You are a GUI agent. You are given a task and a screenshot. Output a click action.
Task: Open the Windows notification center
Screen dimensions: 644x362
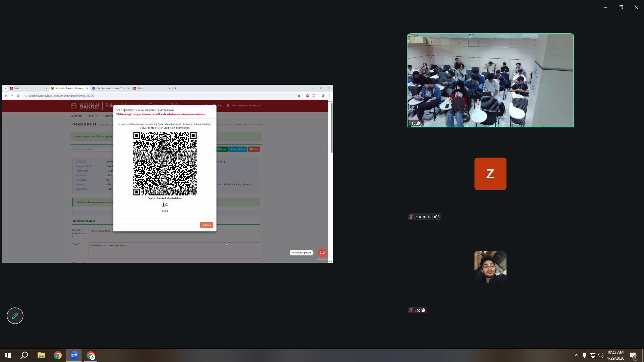tap(634, 355)
